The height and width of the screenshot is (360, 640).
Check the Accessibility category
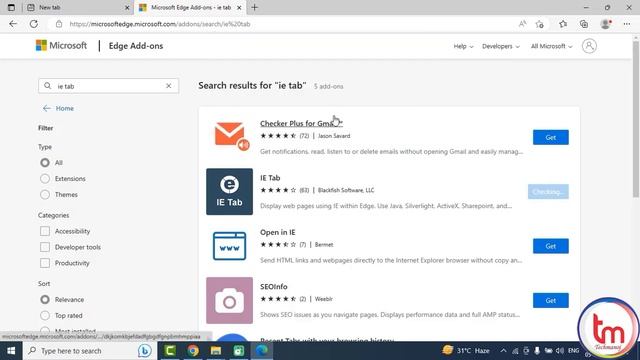(x=45, y=231)
